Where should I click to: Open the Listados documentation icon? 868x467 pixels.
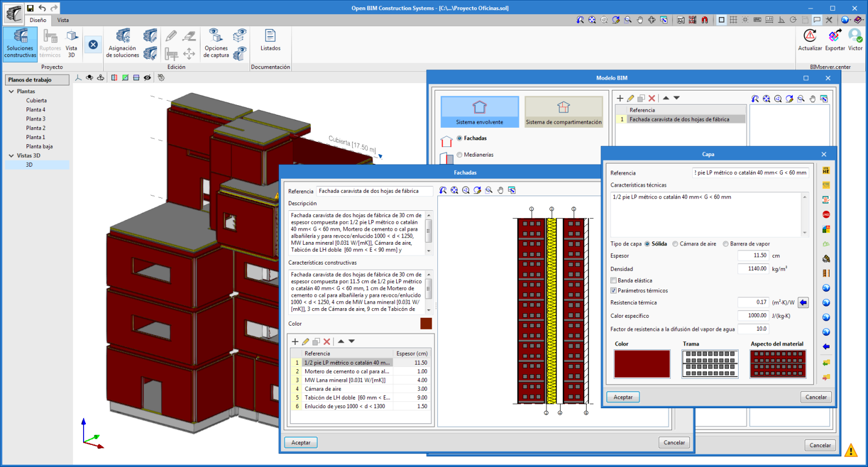(x=270, y=40)
